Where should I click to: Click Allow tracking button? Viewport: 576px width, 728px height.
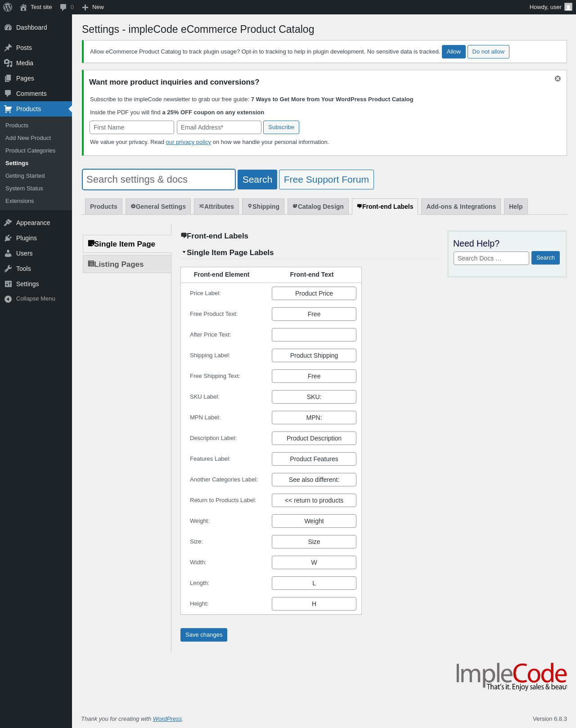coord(454,52)
